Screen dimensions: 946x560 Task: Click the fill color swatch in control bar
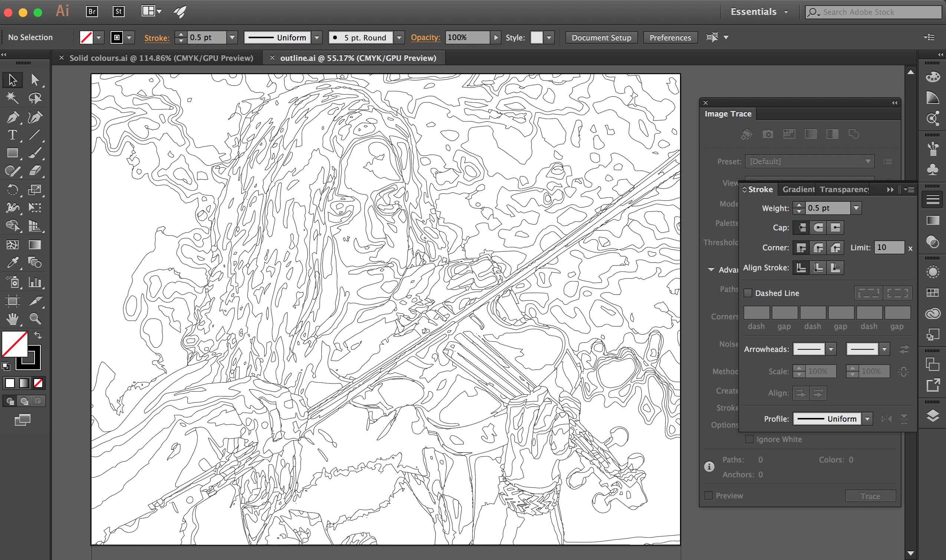coord(86,37)
